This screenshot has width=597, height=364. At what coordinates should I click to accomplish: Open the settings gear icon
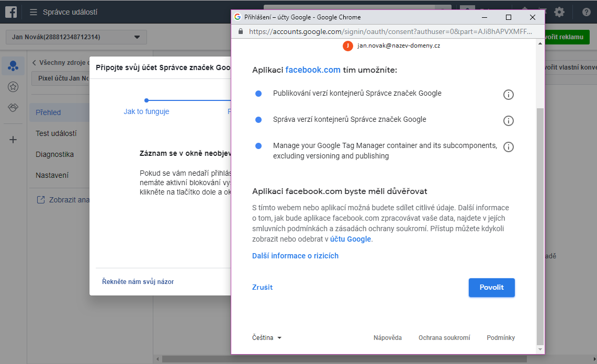click(559, 12)
